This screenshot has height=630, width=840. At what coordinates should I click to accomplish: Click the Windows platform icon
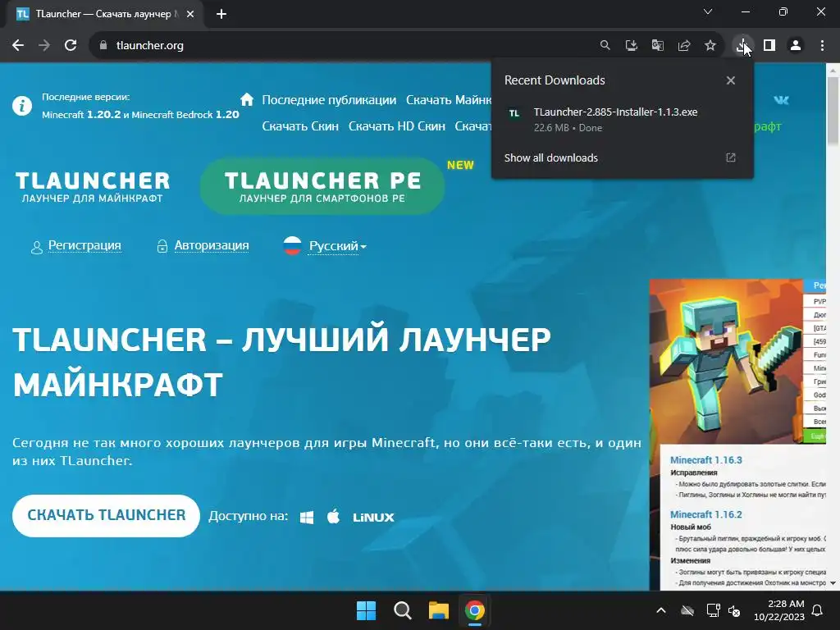pos(307,518)
